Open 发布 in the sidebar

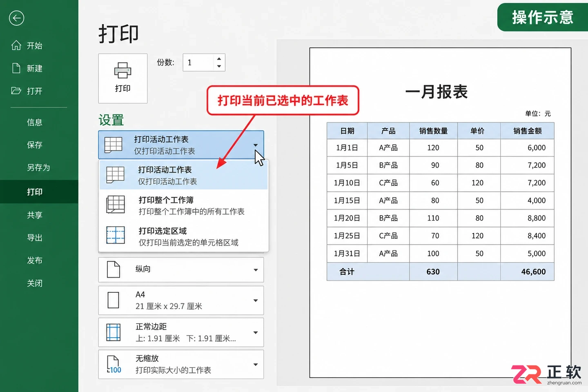coord(35,260)
